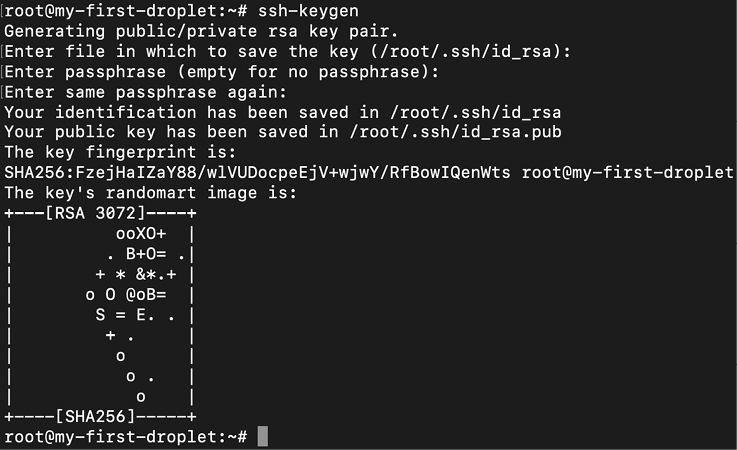
Task: Click the 'Enter passphrase (empty for no passphrase)' line
Action: tap(222, 73)
